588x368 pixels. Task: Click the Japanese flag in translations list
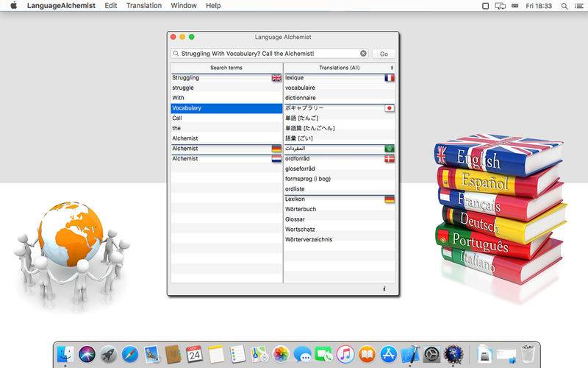(x=390, y=108)
